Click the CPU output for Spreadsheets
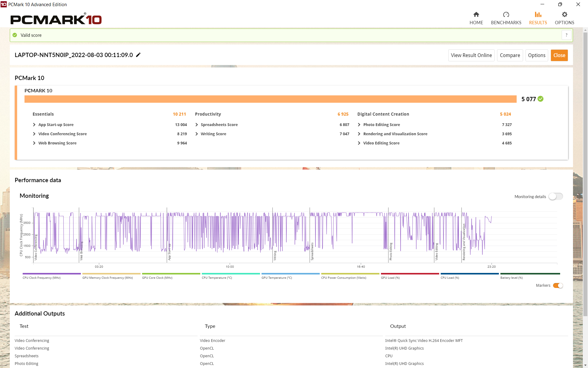The height and width of the screenshot is (368, 588). tap(389, 356)
